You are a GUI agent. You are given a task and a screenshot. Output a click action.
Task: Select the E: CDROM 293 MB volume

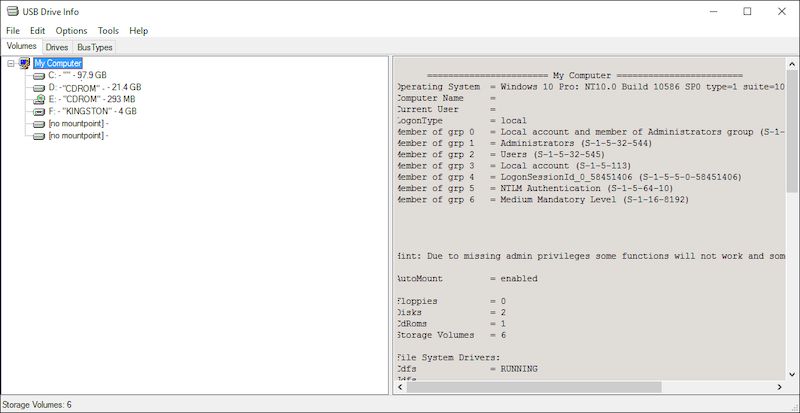click(91, 99)
